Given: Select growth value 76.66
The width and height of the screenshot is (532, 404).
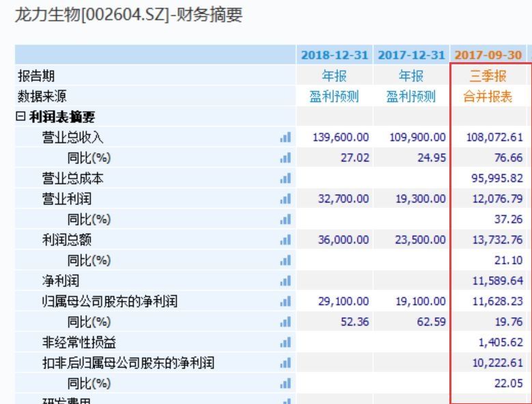Looking at the screenshot, I should pos(509,157).
